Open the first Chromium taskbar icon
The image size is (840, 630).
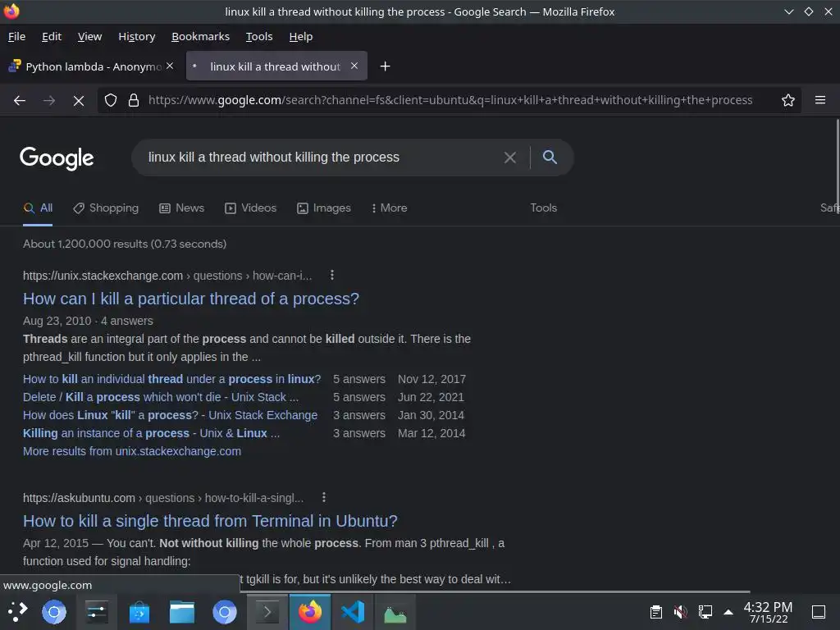(x=54, y=612)
